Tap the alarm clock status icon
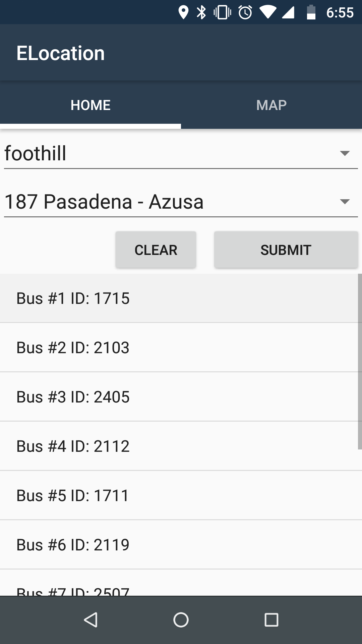 pos(245,12)
